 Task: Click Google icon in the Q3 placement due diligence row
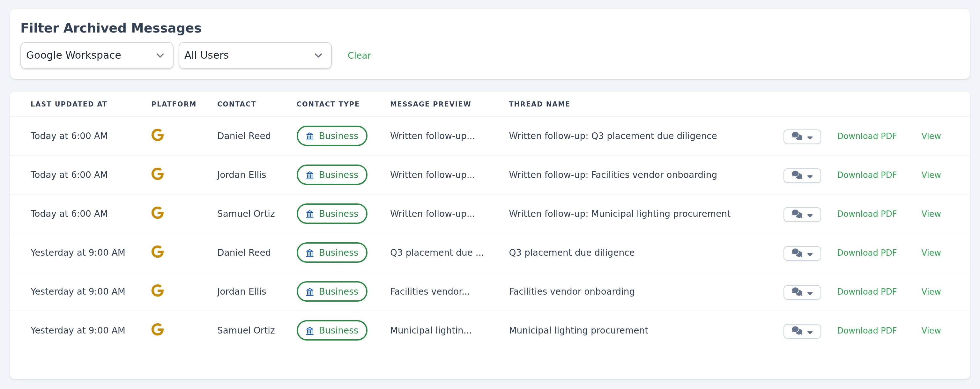pyautogui.click(x=158, y=252)
